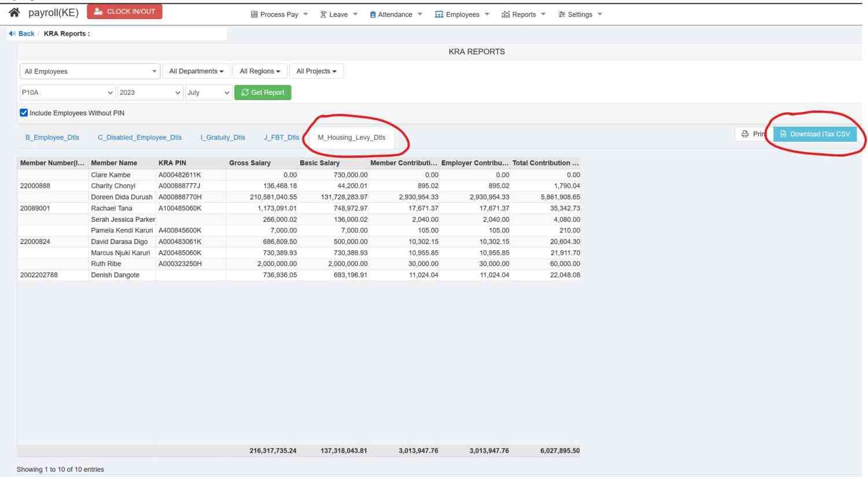Click the green Get Report button
This screenshot has height=477, width=868.
pos(263,93)
